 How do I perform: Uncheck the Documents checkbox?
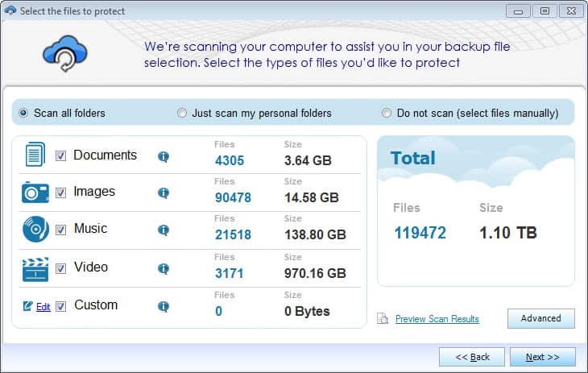tap(60, 155)
